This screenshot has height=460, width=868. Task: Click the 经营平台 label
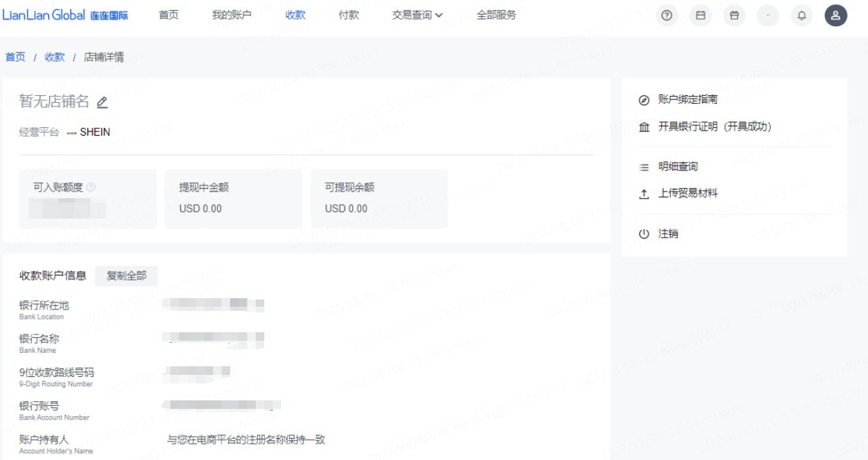click(39, 132)
